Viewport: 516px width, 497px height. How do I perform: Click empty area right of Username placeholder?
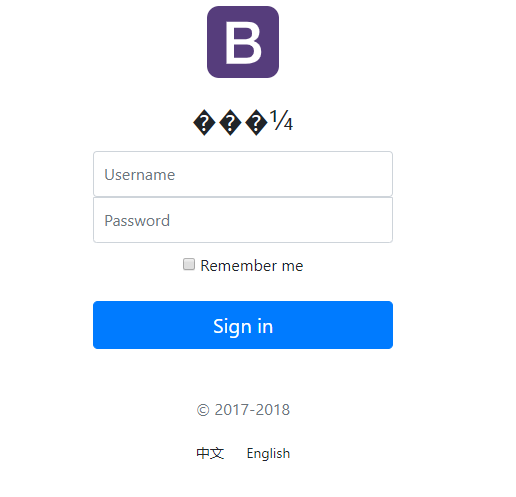coord(283,174)
